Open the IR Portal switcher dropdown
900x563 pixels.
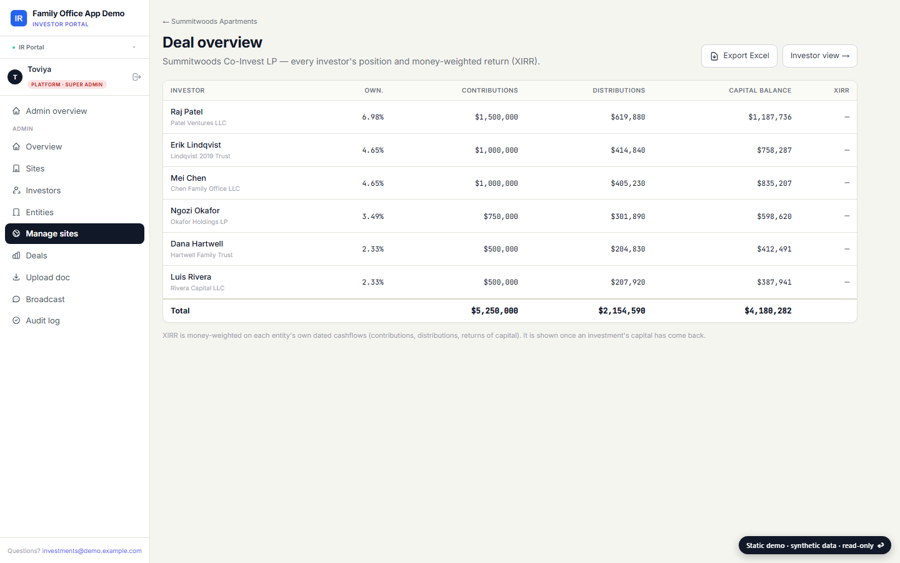(75, 47)
